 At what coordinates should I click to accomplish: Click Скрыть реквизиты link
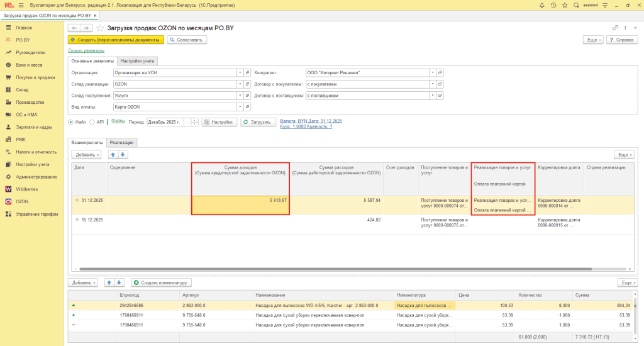(86, 50)
